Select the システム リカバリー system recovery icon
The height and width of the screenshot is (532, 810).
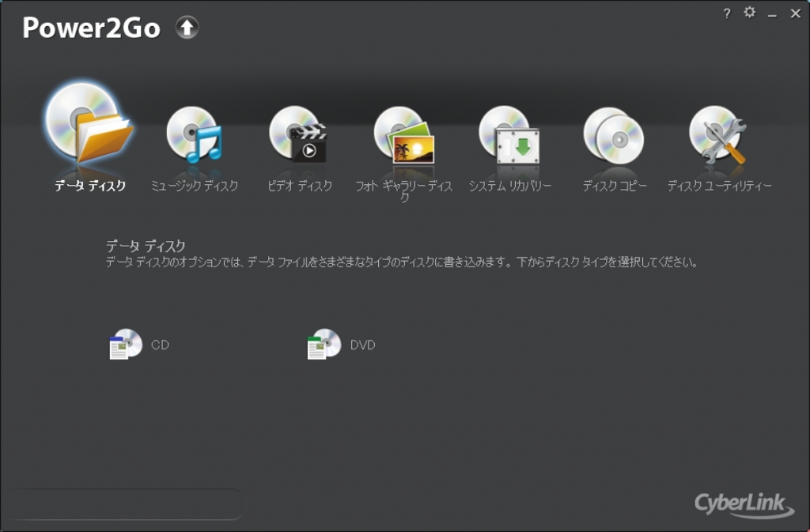509,134
